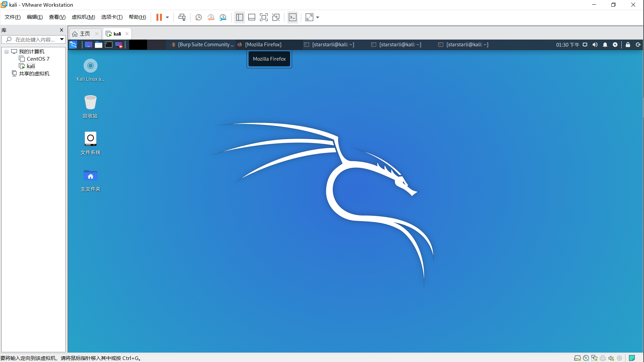Screen dimensions: 644x362
Task: Open the 选项卡(T) menu
Action: click(112, 17)
